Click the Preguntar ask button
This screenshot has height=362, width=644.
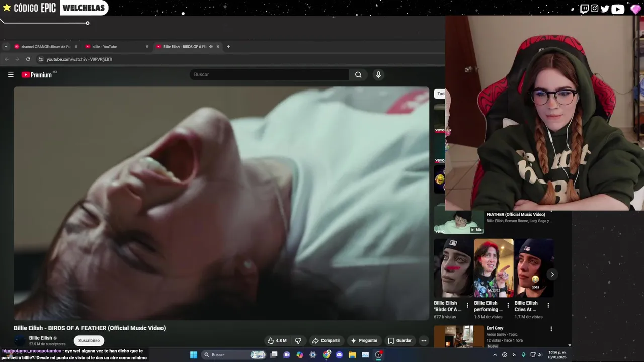click(364, 340)
